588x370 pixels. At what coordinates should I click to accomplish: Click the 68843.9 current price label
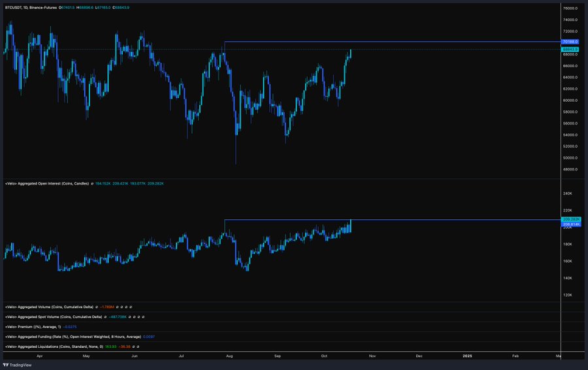click(x=570, y=50)
